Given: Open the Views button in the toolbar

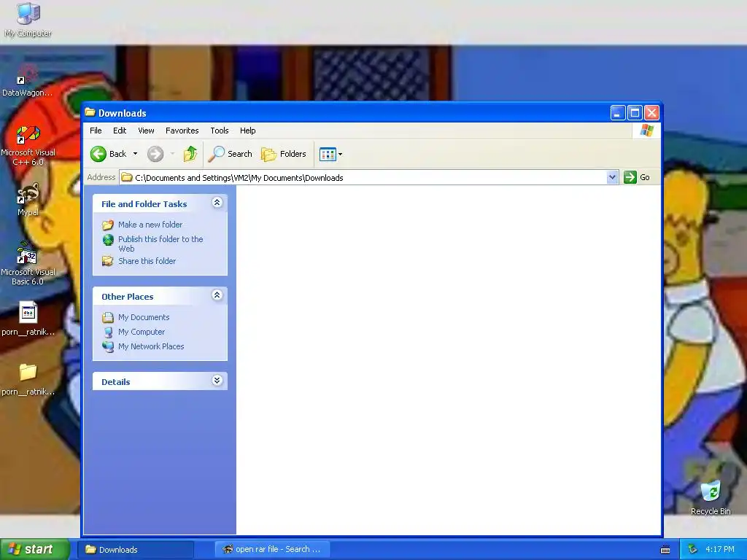Looking at the screenshot, I should 330,154.
